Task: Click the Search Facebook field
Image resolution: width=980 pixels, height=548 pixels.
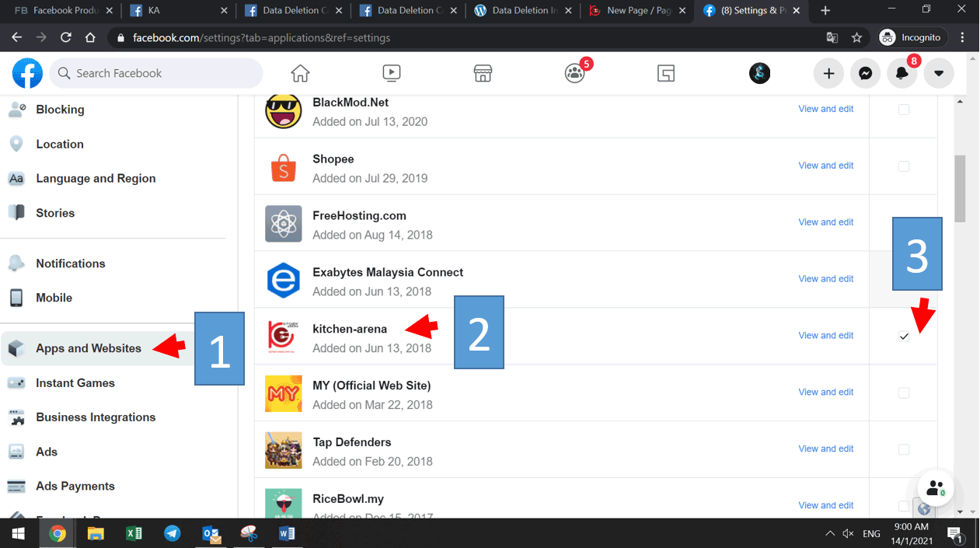Action: pyautogui.click(x=156, y=73)
